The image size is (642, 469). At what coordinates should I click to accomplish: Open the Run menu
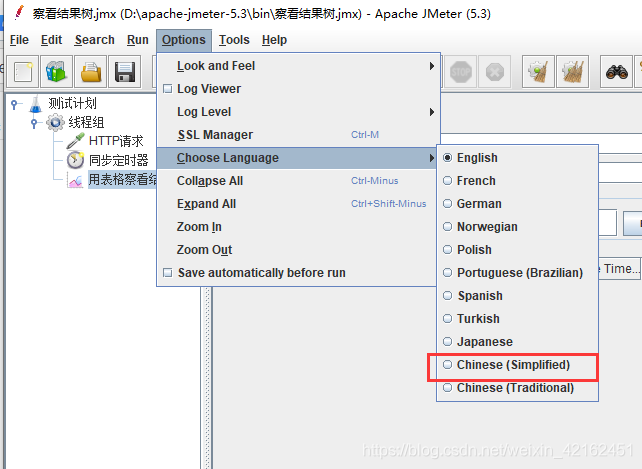pyautogui.click(x=138, y=40)
